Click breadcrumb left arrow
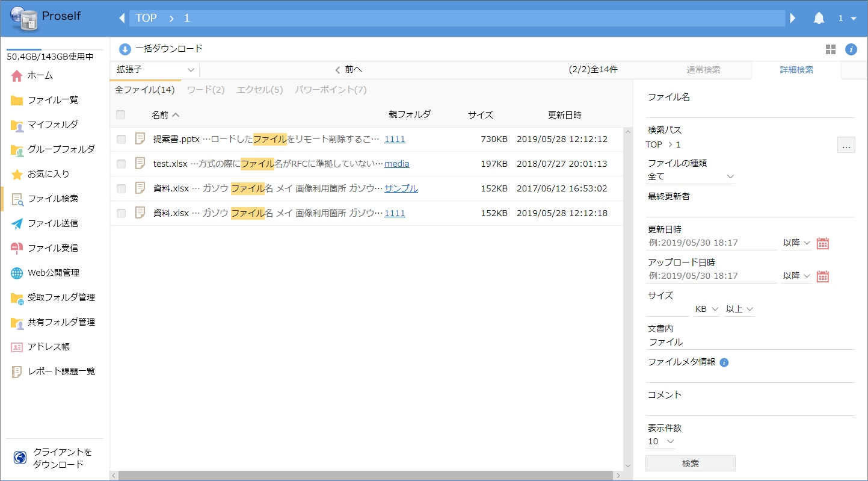868x481 pixels. coord(122,18)
